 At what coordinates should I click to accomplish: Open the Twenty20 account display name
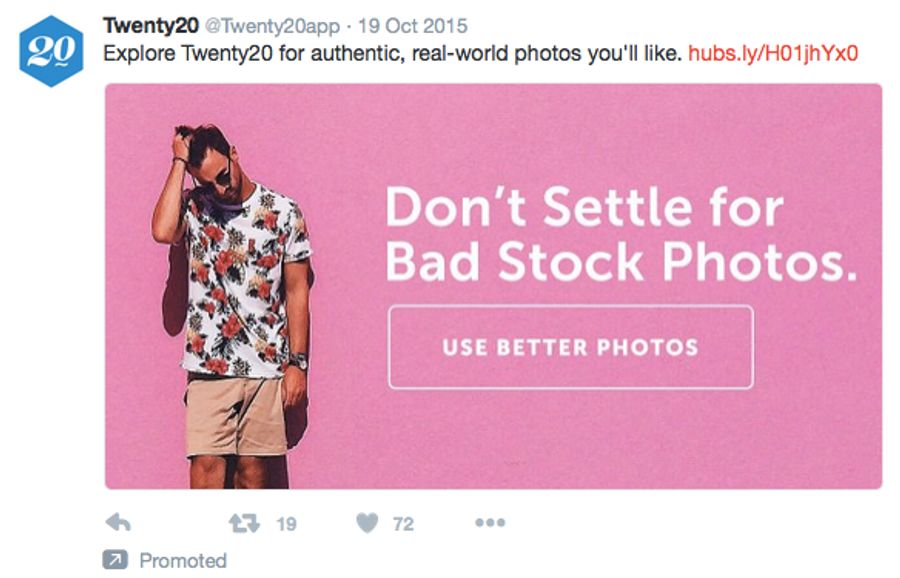point(151,25)
